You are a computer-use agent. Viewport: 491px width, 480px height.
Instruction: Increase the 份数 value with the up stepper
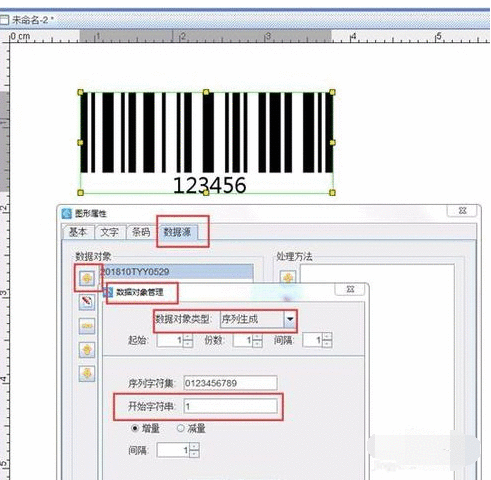[257, 337]
